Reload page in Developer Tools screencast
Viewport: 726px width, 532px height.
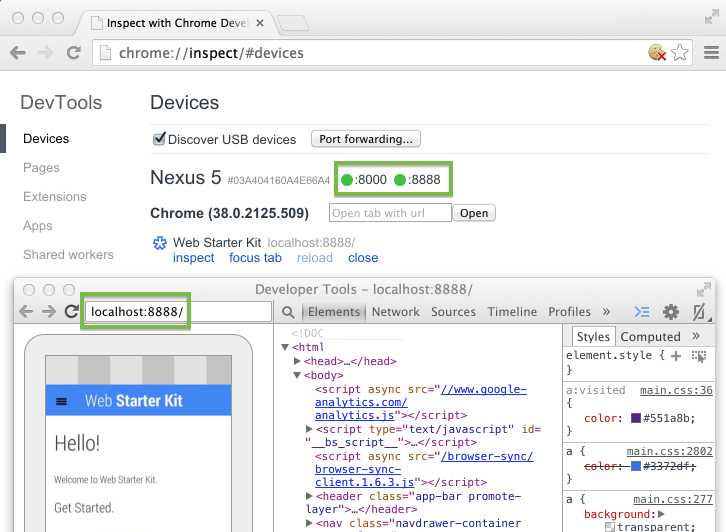71,311
